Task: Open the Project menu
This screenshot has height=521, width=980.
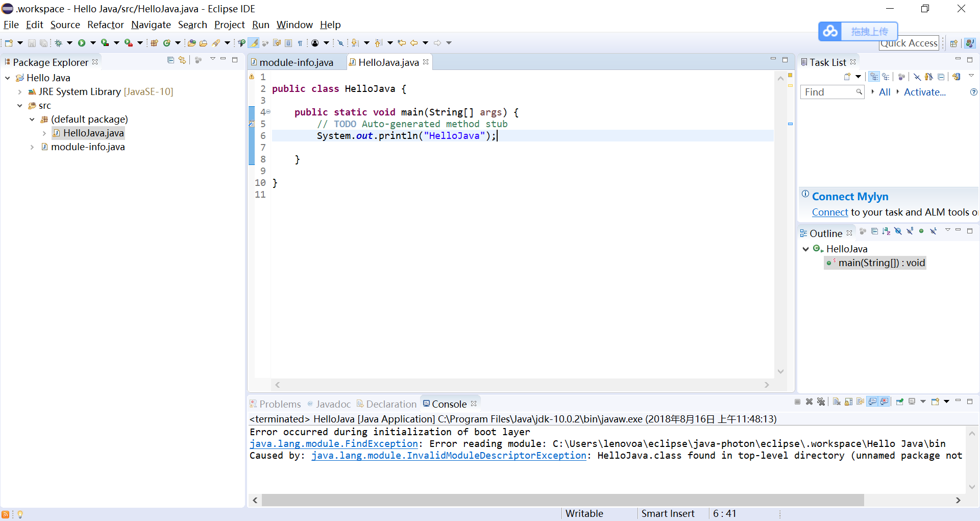Action: tap(229, 25)
